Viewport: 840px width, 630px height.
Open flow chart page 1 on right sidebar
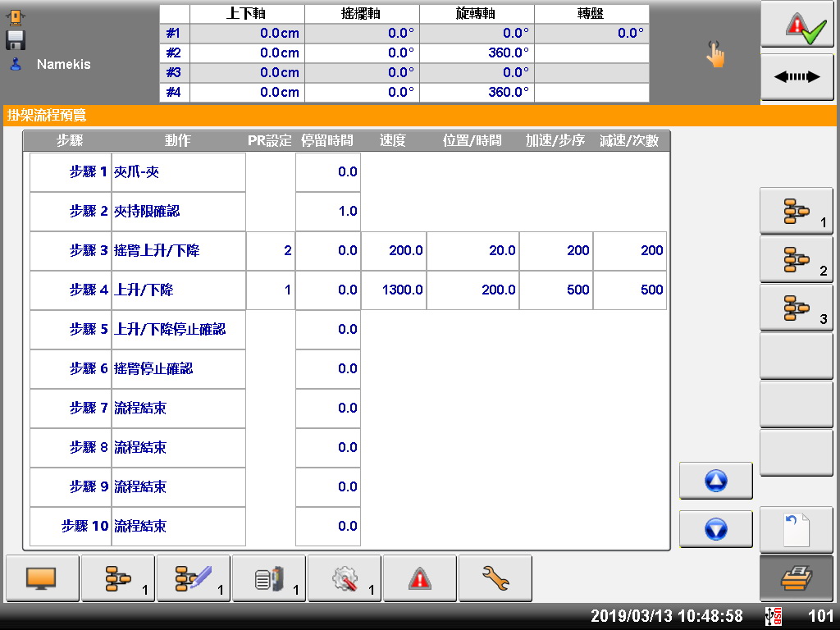[x=797, y=211]
